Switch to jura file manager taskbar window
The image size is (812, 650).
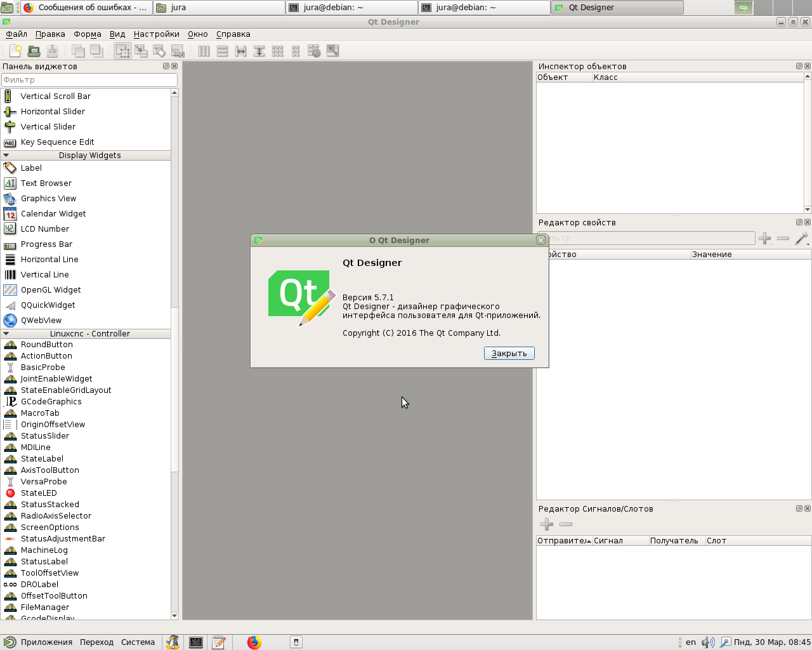tap(219, 8)
